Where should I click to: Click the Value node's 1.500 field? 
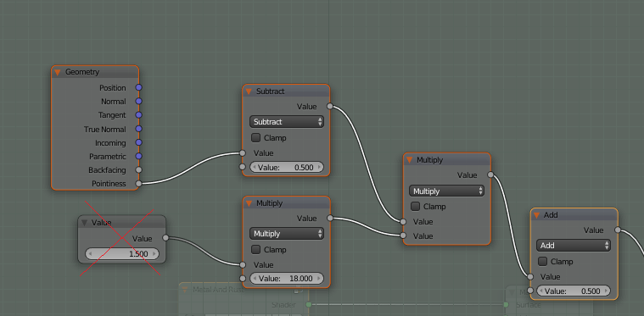(122, 253)
